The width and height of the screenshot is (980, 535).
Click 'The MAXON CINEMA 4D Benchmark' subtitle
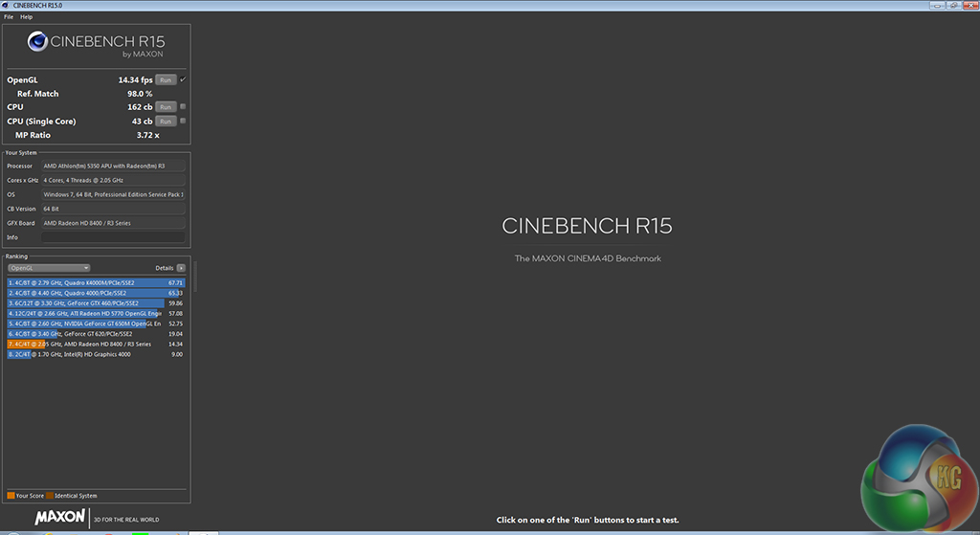588,258
